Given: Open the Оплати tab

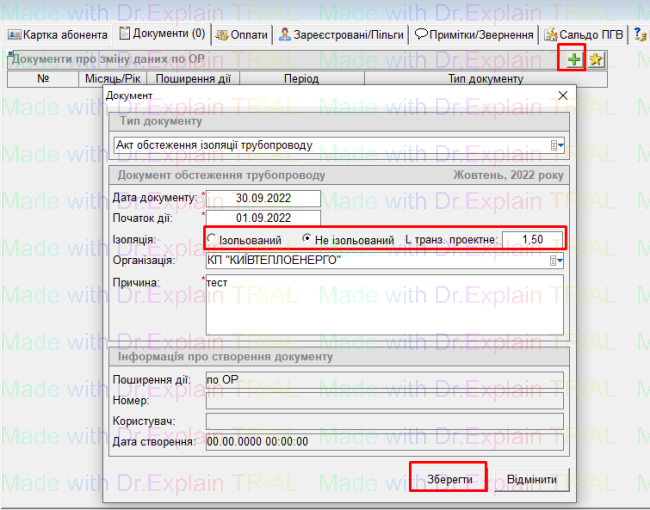Looking at the screenshot, I should [242, 34].
